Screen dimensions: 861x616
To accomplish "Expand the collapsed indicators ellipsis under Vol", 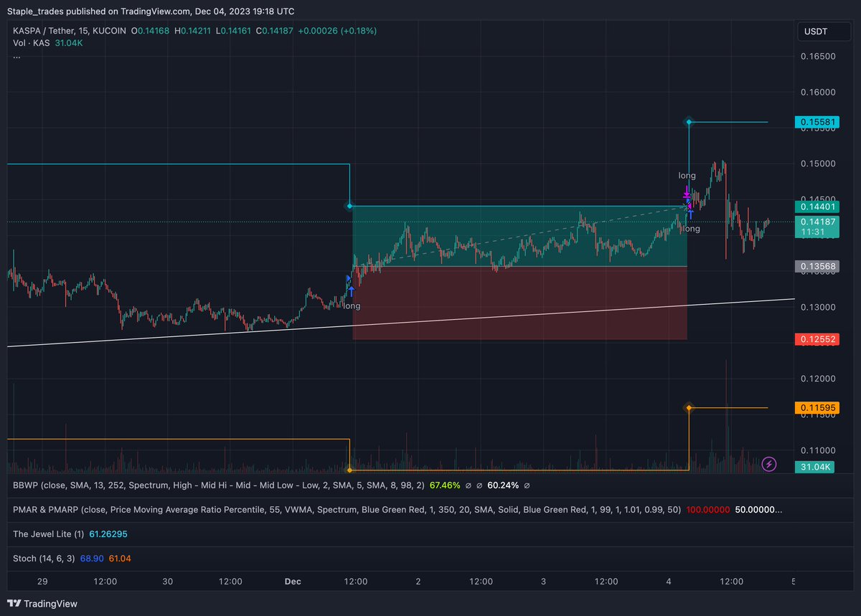I will pyautogui.click(x=17, y=56).
